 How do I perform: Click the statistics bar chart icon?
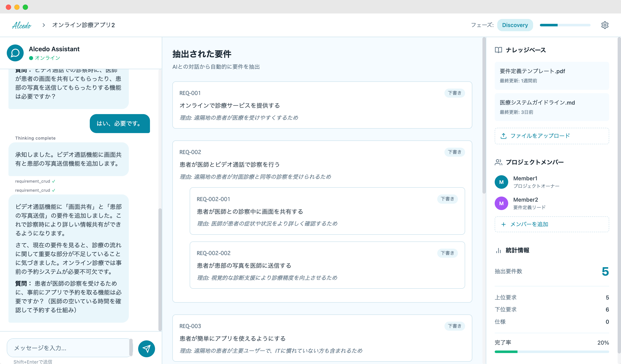coord(498,251)
